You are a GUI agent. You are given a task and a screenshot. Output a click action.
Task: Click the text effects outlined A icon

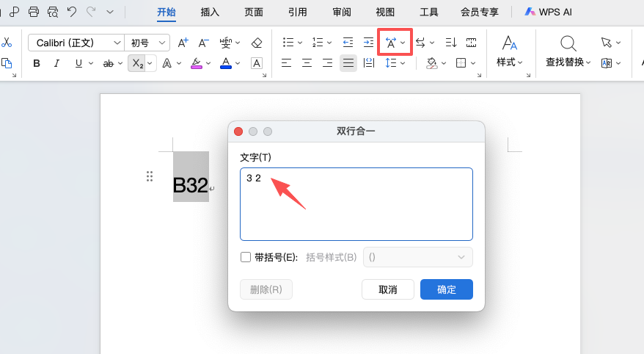point(167,63)
